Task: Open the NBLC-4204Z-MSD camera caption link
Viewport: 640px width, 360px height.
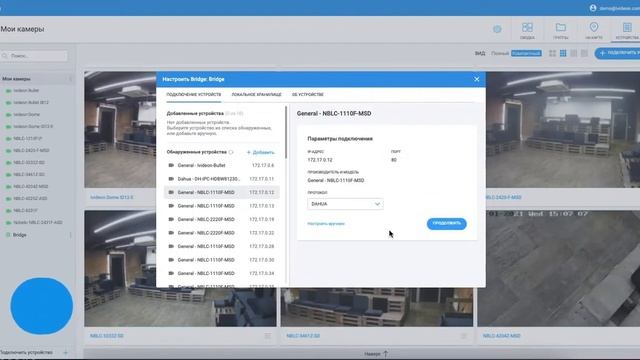Action: coord(501,336)
